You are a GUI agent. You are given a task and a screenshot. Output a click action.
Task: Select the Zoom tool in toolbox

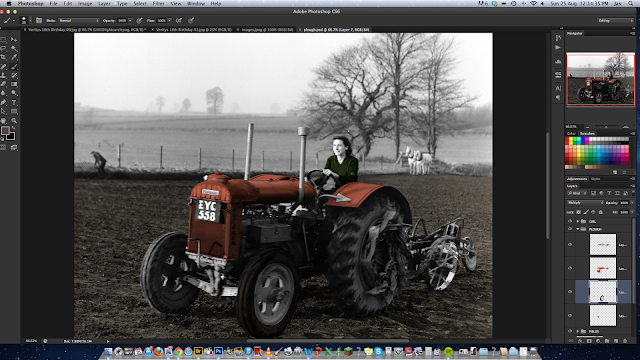click(14, 120)
